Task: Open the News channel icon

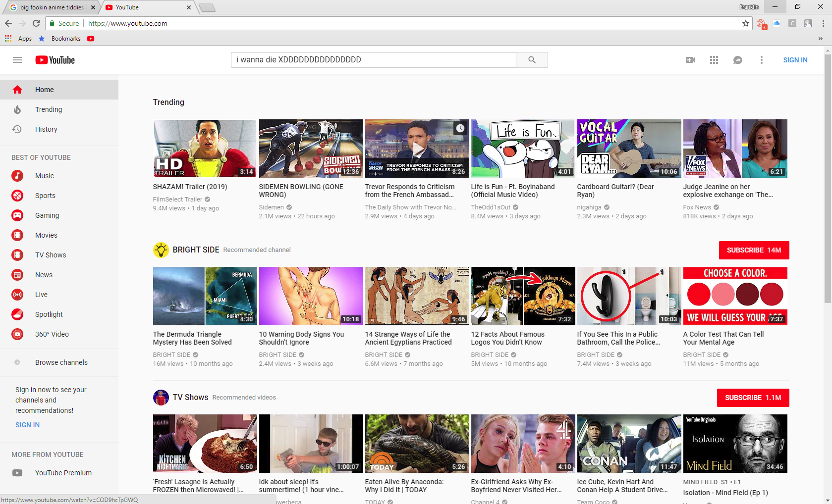Action: pos(17,275)
